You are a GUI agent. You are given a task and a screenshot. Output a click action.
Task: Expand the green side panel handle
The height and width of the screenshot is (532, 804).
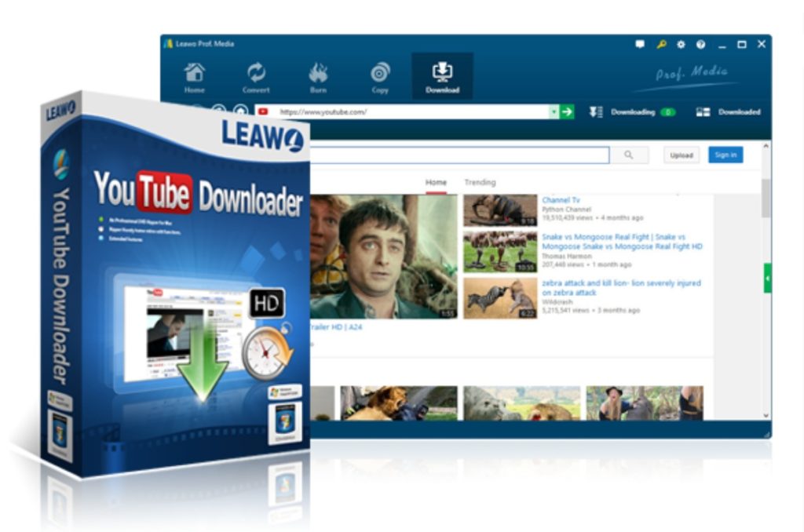click(x=768, y=279)
